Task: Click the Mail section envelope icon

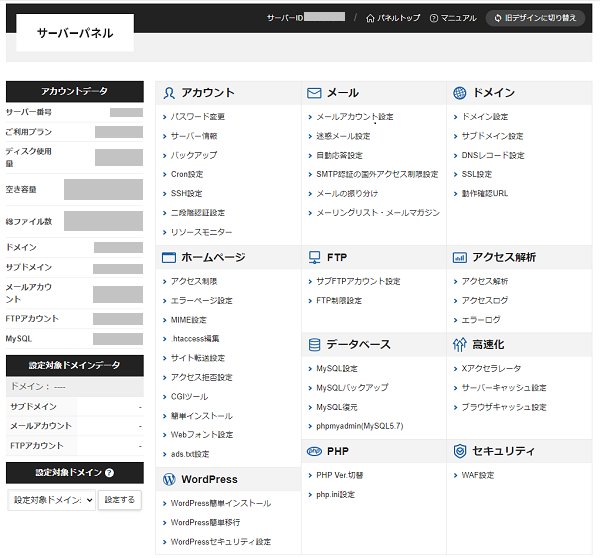Action: [x=314, y=93]
